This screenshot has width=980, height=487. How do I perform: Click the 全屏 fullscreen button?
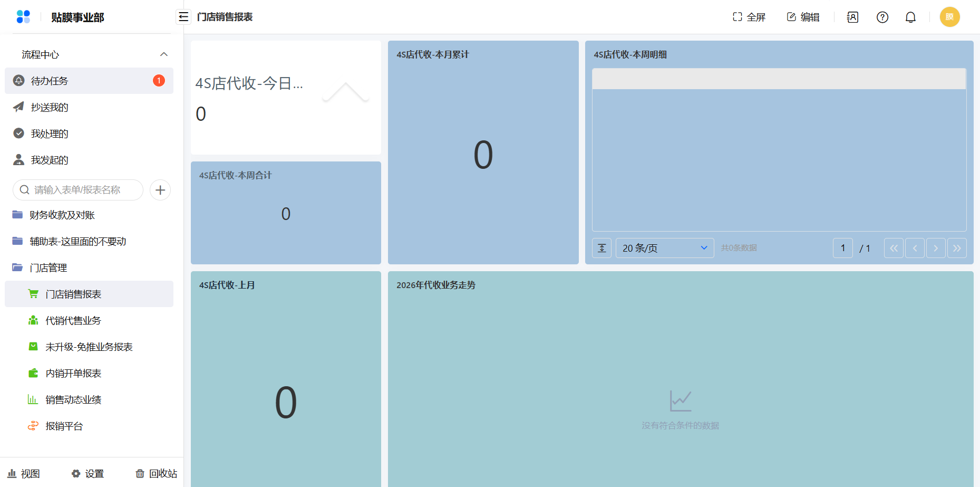[x=749, y=17]
